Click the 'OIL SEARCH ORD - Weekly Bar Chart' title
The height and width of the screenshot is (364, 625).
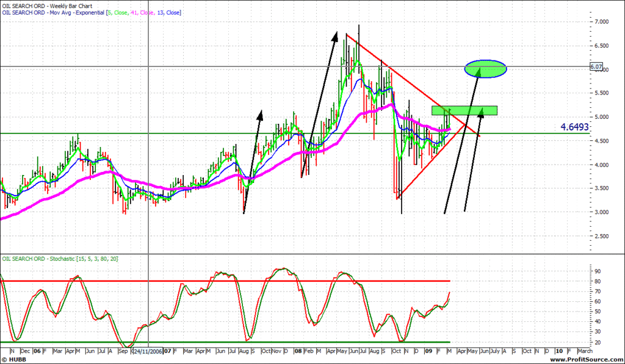tap(47, 6)
